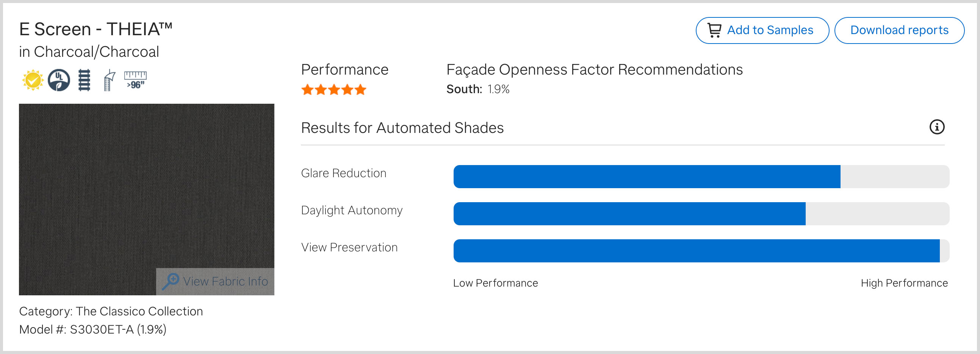Click the UL Greenguard certification icon
The image size is (980, 354).
59,80
